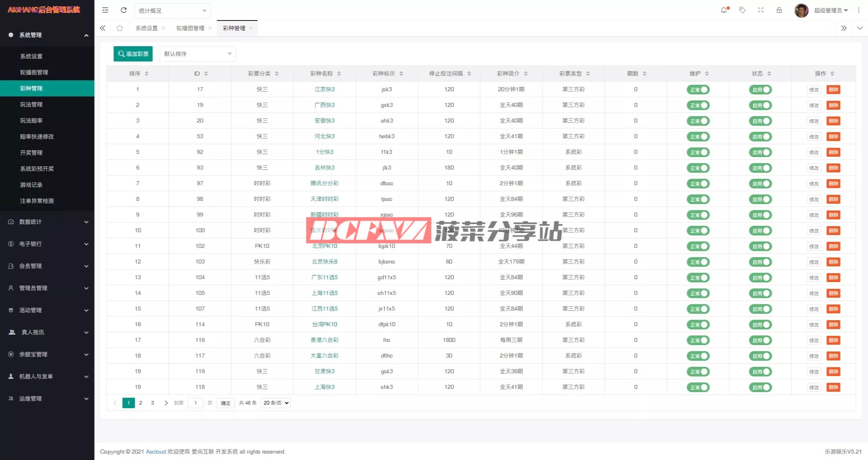868x460 pixels.
Task: Toggle 维护 switch for 江苏快3
Action: [x=698, y=90]
